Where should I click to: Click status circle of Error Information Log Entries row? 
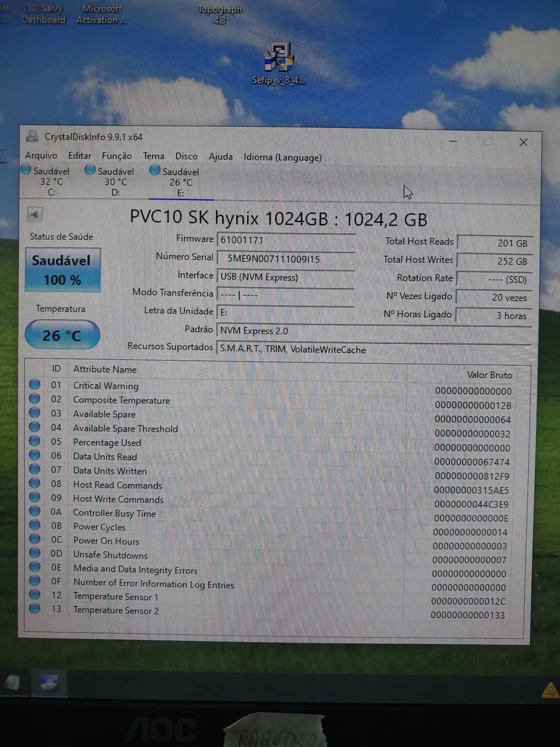pos(35,581)
